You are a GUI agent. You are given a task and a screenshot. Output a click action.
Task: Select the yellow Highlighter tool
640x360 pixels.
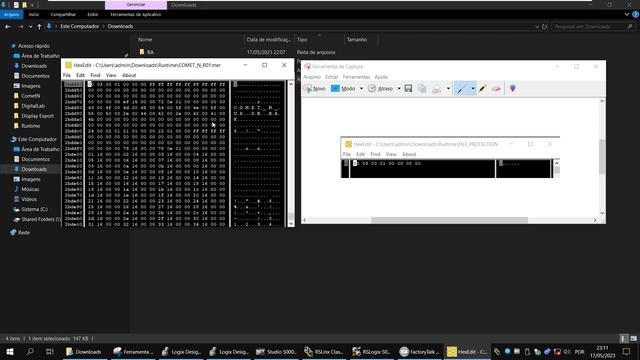482,89
